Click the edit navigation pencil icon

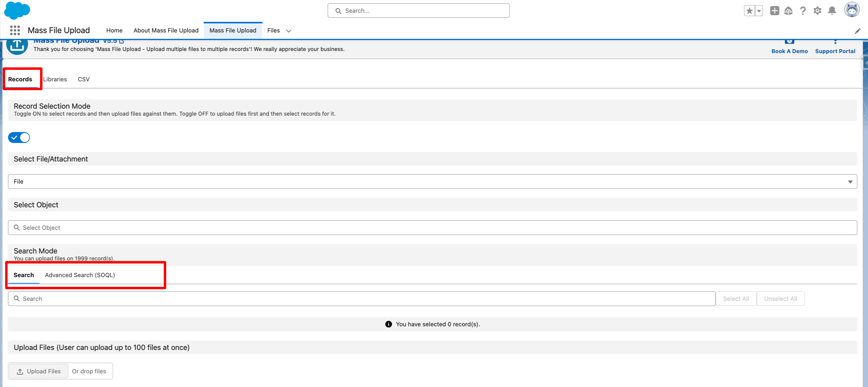point(857,31)
